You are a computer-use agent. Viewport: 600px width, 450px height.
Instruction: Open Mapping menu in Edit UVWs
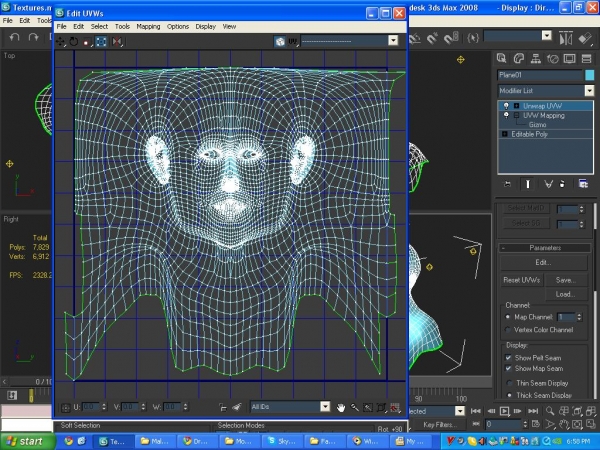click(x=148, y=26)
